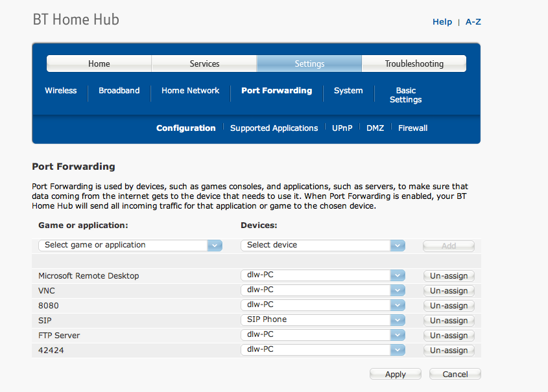The height and width of the screenshot is (392, 548).
Task: Open Basic Settings
Action: click(x=406, y=95)
